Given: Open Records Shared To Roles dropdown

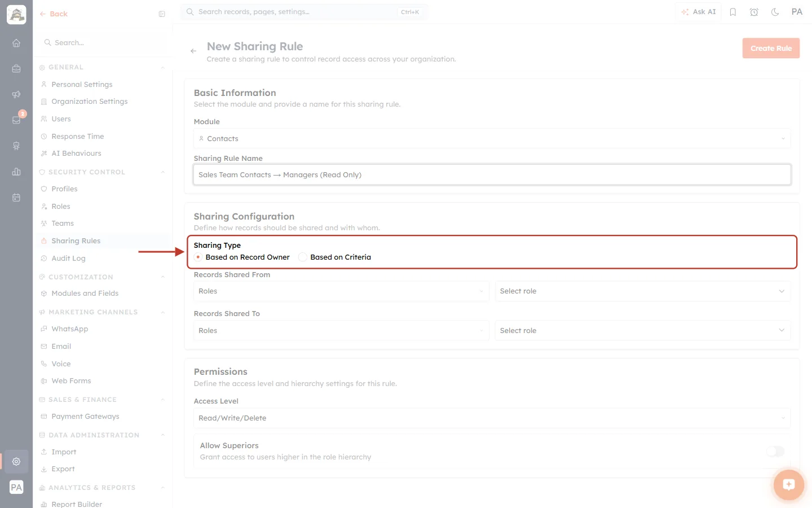Looking at the screenshot, I should (x=341, y=331).
